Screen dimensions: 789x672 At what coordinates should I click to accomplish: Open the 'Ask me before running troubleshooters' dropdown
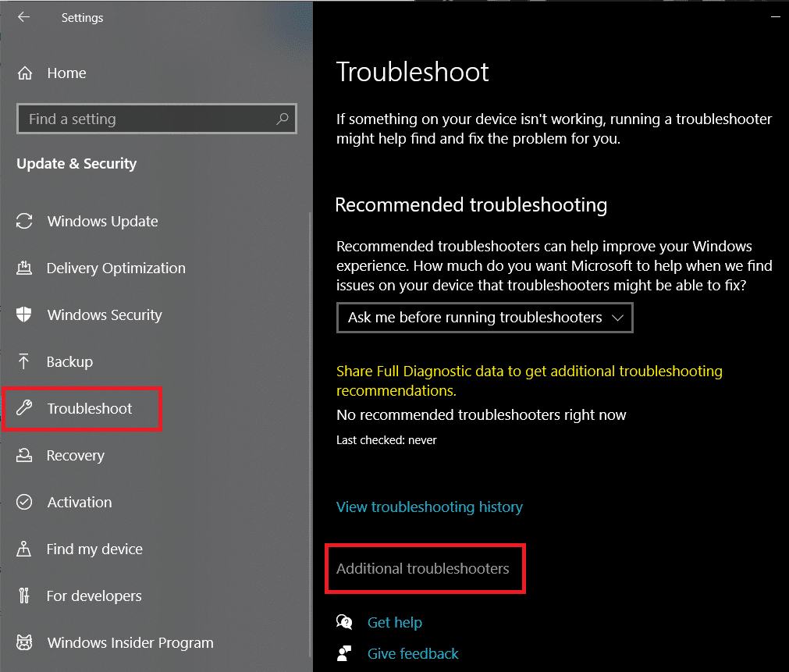coord(485,318)
